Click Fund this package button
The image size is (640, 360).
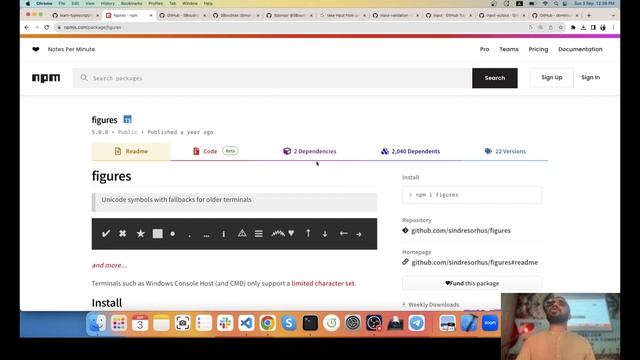pos(472,283)
